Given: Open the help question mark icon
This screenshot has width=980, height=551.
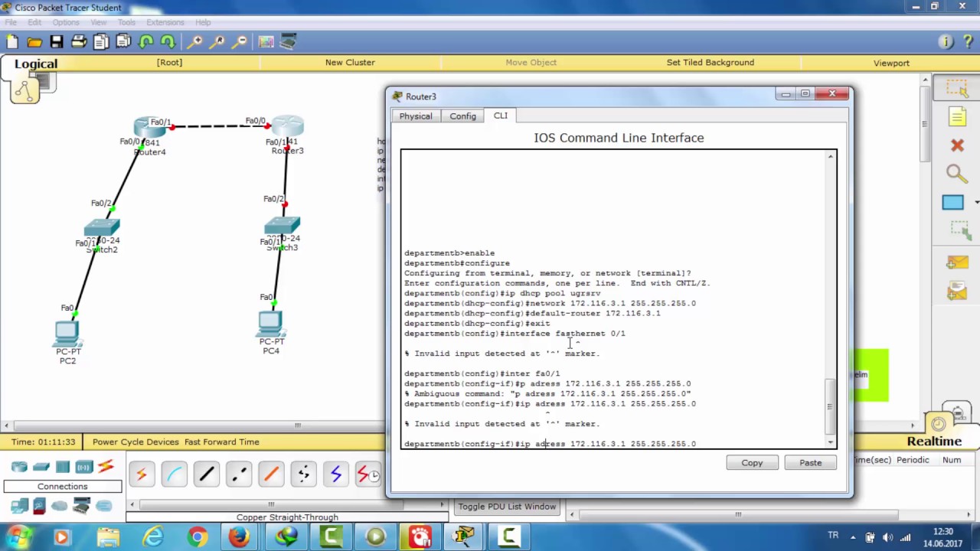Looking at the screenshot, I should 967,42.
